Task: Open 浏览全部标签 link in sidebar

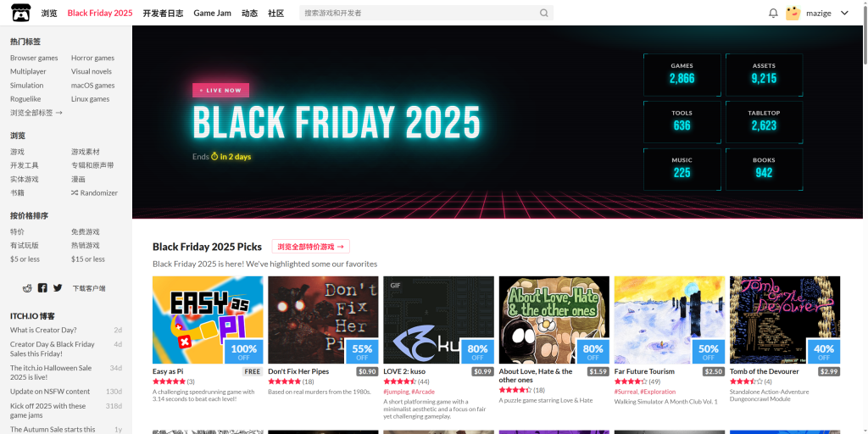Action: [x=36, y=113]
